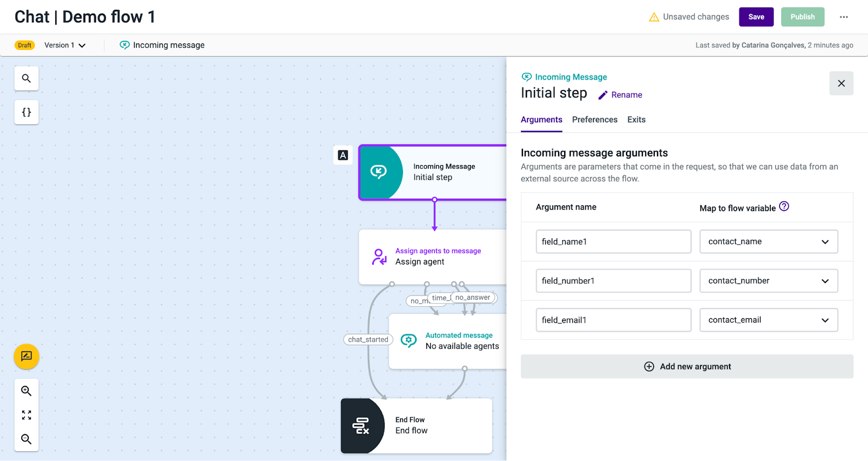
Task: Open the variables curly braces panel
Action: (x=26, y=112)
